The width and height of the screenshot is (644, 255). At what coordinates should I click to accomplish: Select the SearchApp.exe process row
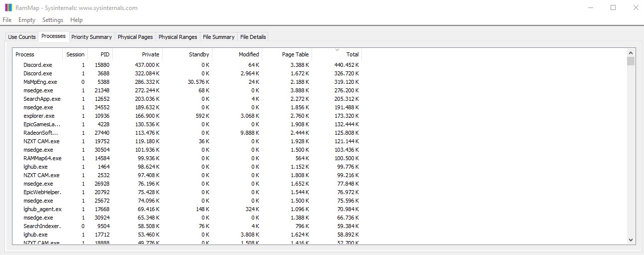pyautogui.click(x=187, y=99)
